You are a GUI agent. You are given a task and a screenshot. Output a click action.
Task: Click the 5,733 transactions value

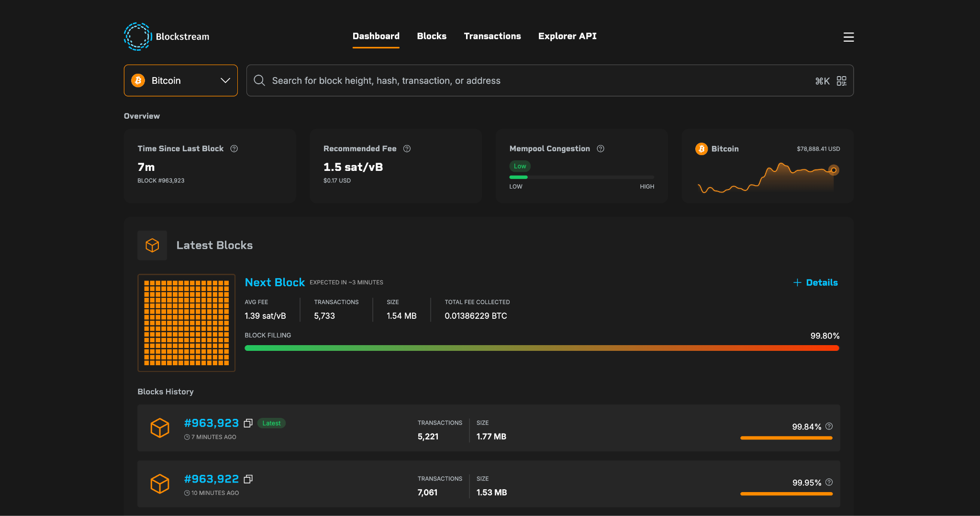324,316
